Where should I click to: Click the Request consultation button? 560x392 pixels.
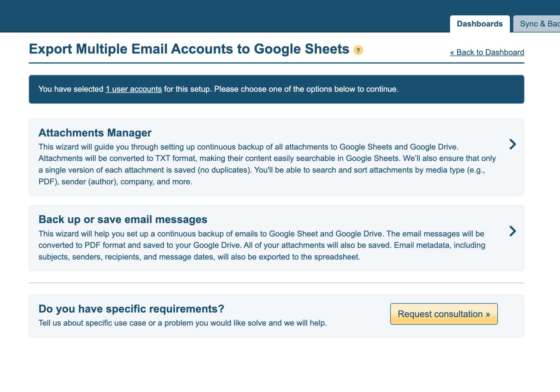coord(444,314)
